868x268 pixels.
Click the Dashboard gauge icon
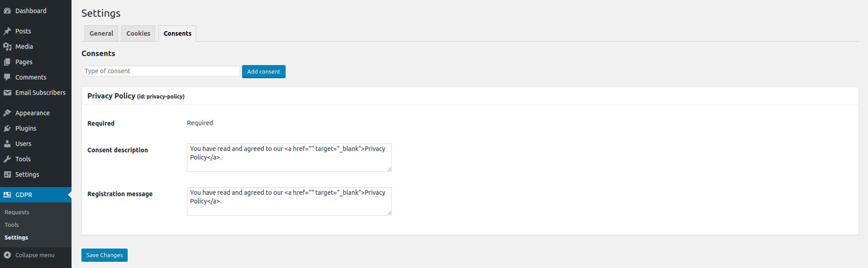[7, 11]
